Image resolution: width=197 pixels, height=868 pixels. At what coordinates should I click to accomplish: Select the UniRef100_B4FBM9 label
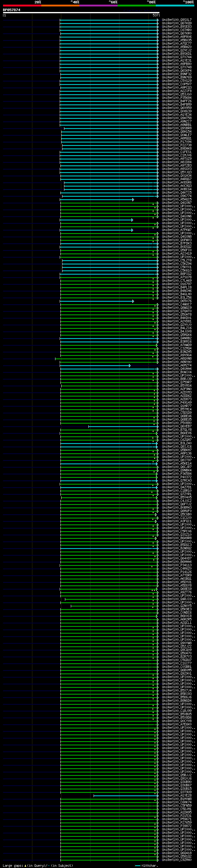[177, 104]
